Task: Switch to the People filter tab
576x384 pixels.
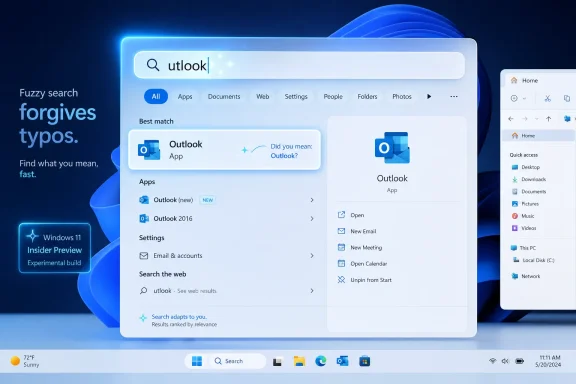Action: 333,96
